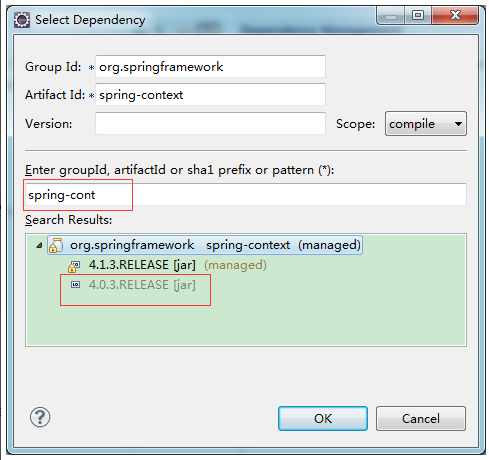Confirm the dialog with the OK button
Viewport: 489px width, 460px height.
tap(323, 418)
